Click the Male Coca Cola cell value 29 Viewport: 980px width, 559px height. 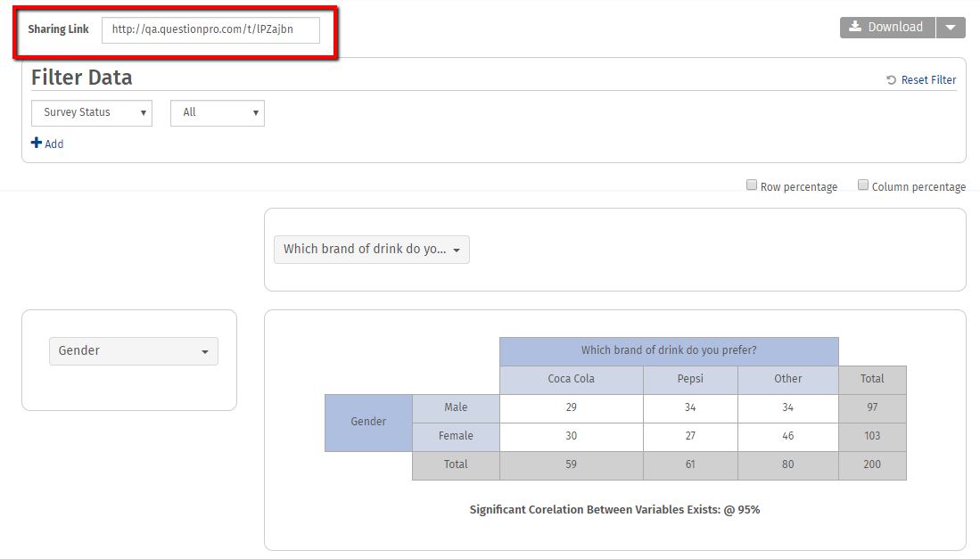pos(572,407)
